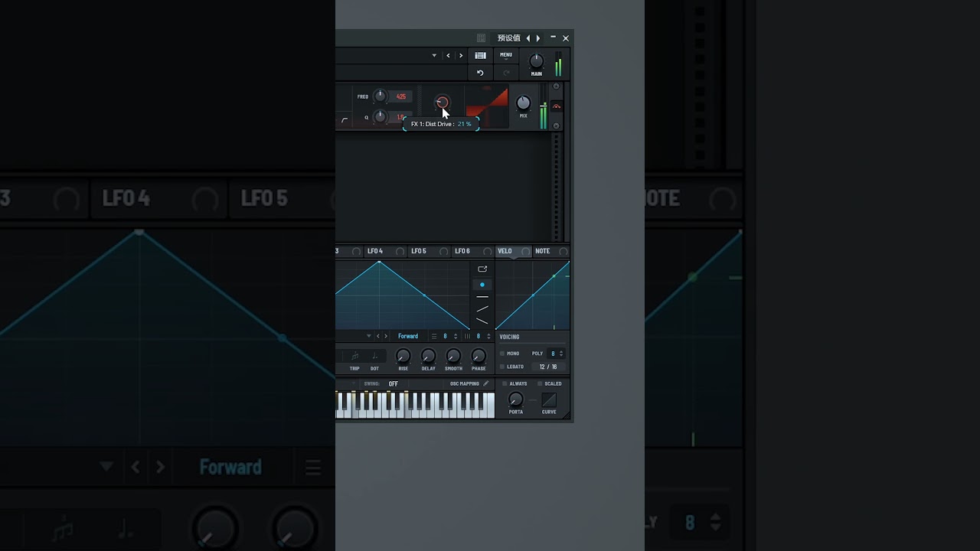The image size is (980, 551).
Task: Click the vertical grid lines icon
Action: (x=467, y=336)
